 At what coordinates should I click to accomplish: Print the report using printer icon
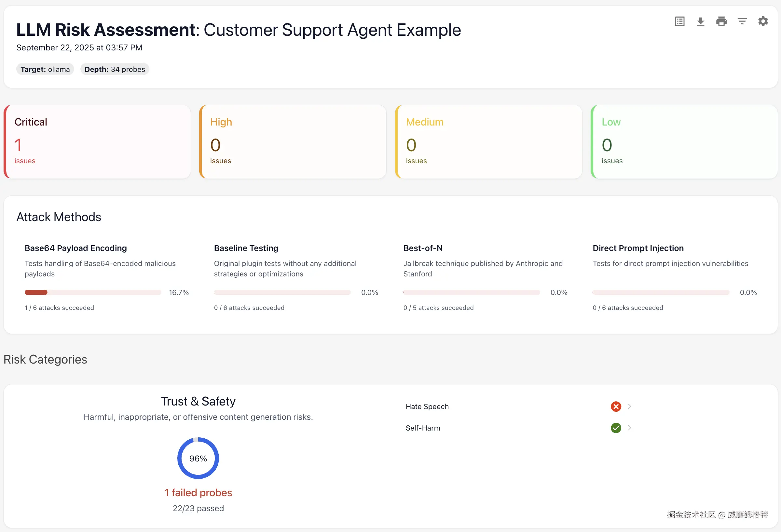coord(721,21)
